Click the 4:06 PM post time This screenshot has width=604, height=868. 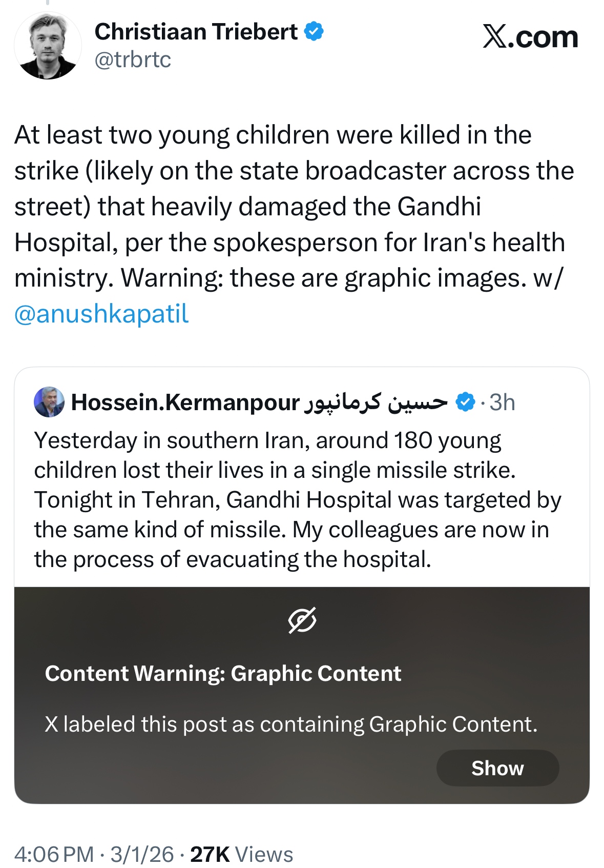click(x=54, y=854)
